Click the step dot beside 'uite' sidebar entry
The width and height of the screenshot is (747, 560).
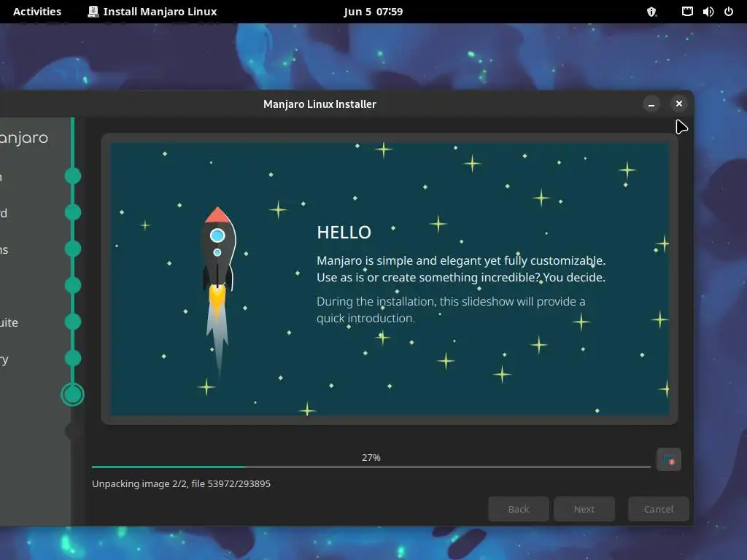click(x=73, y=322)
